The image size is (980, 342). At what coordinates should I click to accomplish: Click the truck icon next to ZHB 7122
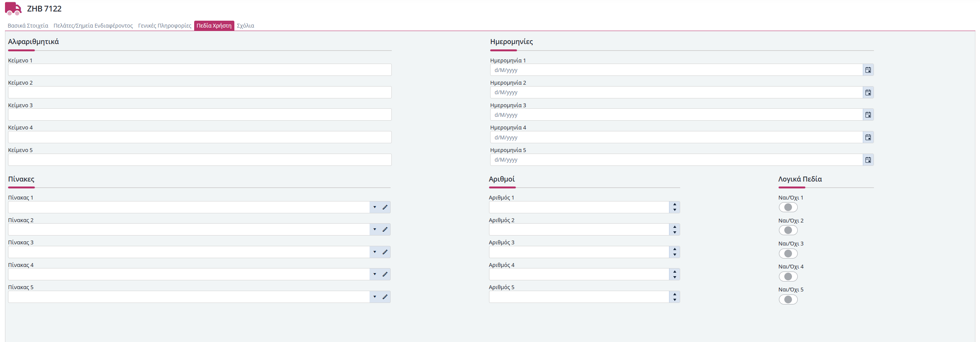13,8
